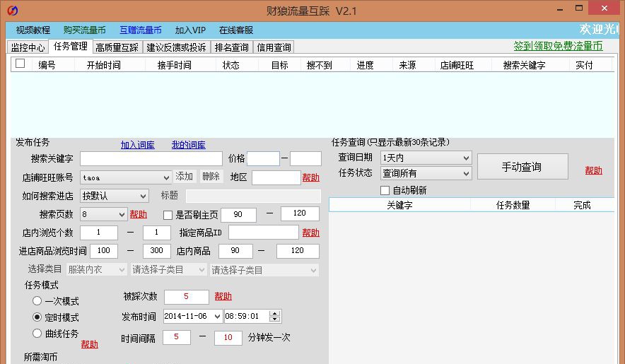
Task: Expand the 搜索页数 dropdown
Action: [x=122, y=214]
